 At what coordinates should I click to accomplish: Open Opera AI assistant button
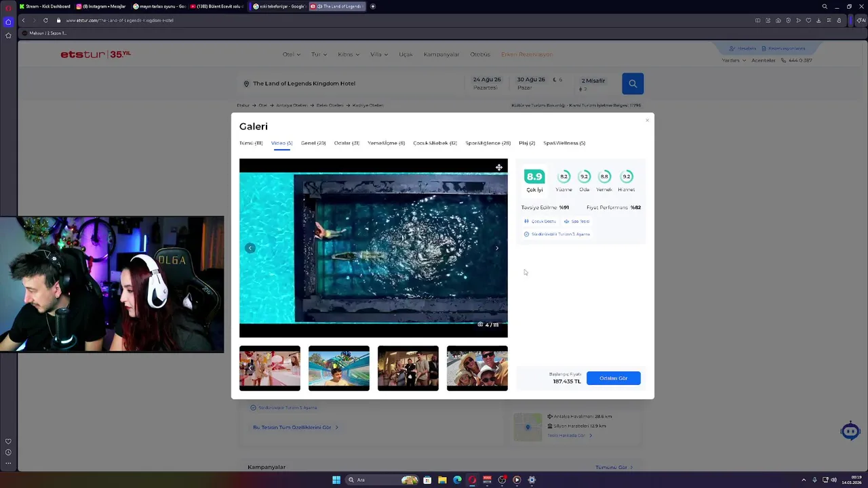pyautogui.click(x=861, y=20)
